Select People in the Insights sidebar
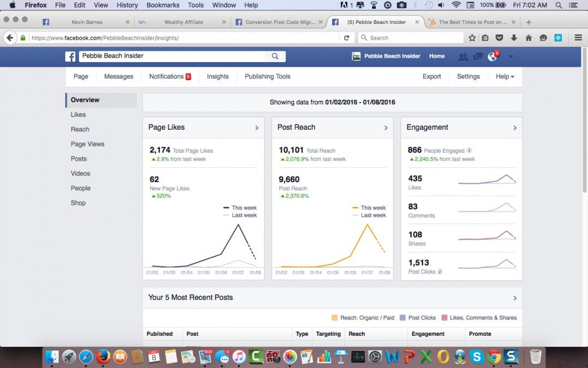 point(81,188)
